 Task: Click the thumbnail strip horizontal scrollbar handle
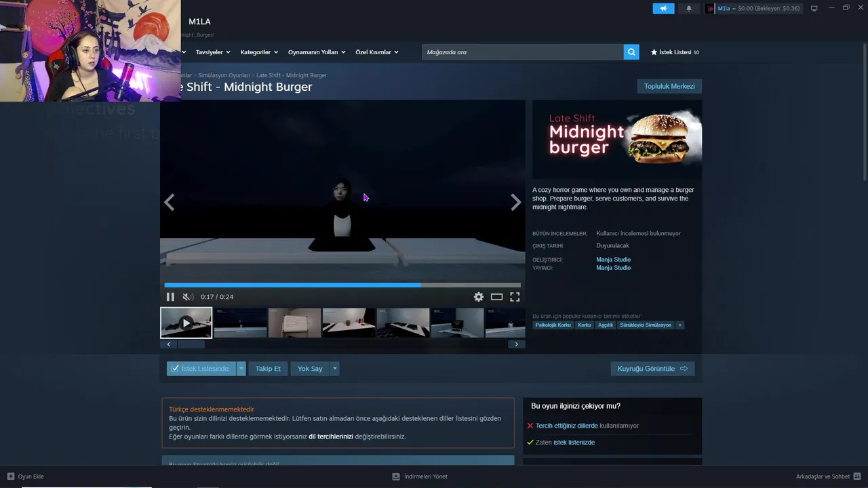pyautogui.click(x=191, y=344)
